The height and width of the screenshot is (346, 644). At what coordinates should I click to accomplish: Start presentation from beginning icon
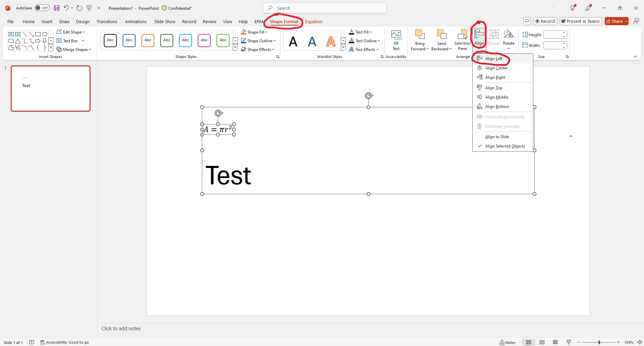click(89, 8)
